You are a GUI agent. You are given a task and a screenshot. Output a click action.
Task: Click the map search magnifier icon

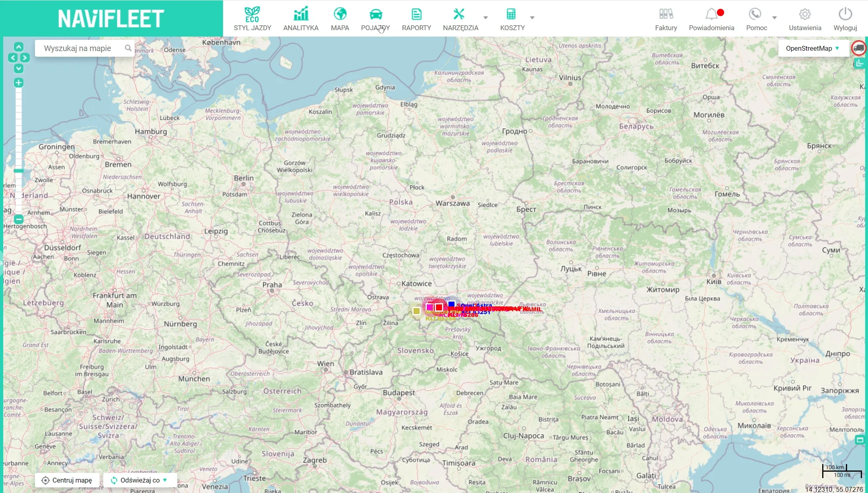coord(128,48)
